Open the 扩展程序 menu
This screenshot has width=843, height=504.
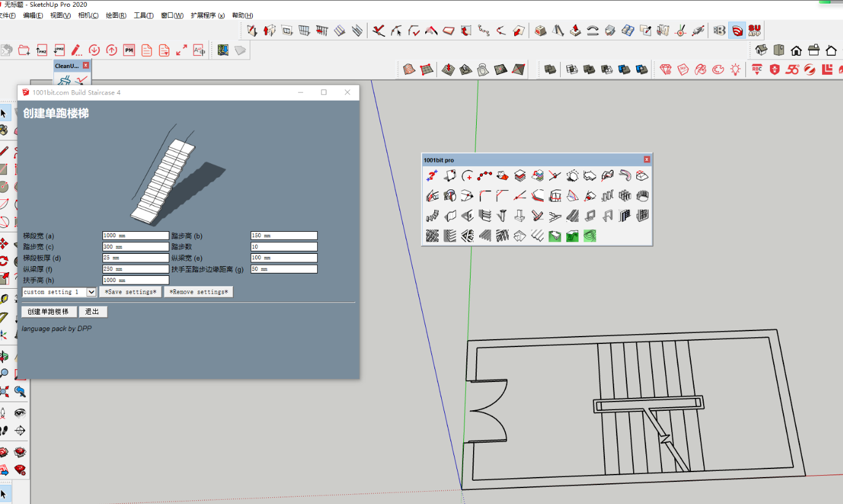pos(207,15)
